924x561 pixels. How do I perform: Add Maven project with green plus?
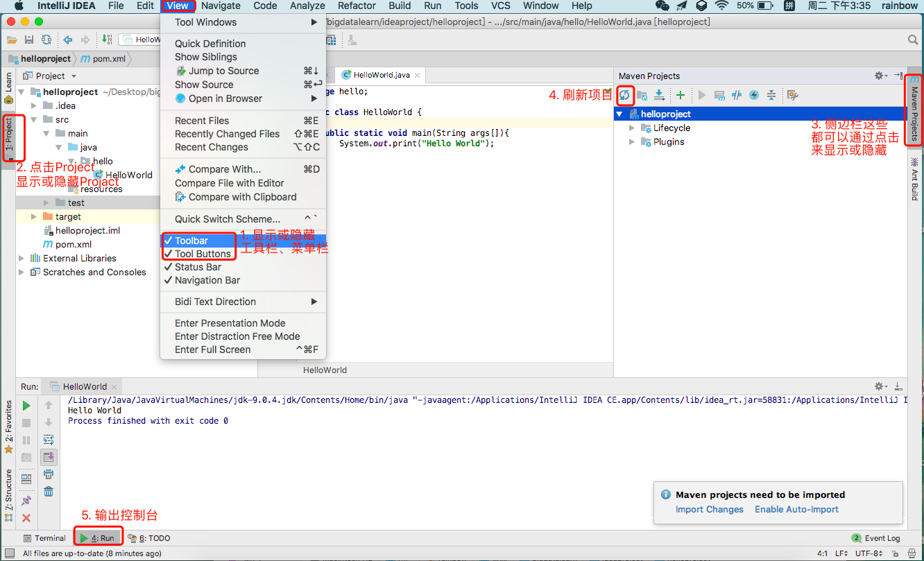[x=681, y=95]
